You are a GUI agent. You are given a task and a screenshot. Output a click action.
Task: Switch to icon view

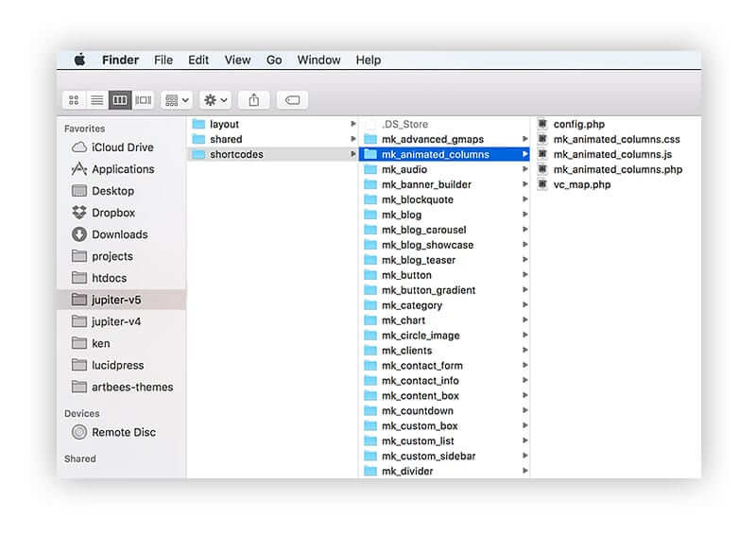[74, 100]
